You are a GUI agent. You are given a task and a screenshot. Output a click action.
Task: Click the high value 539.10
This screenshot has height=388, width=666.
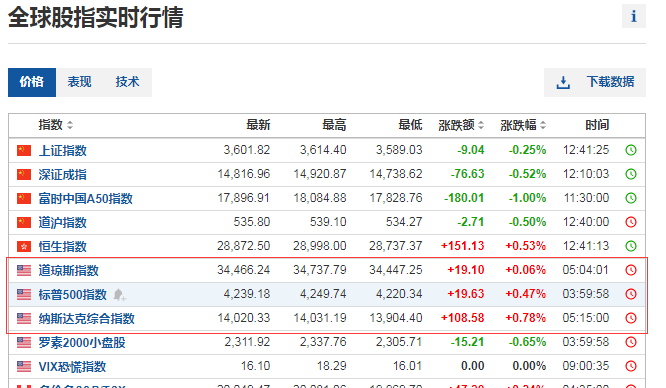328,222
